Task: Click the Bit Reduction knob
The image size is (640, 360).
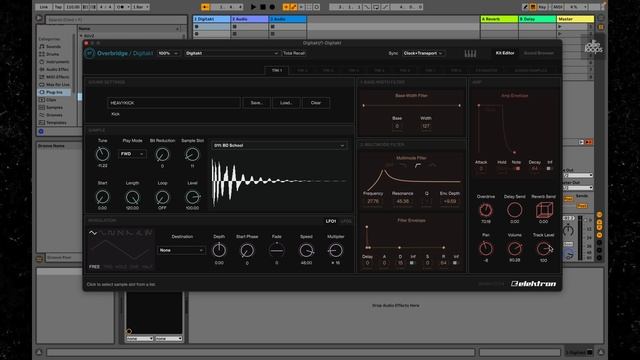Action: click(162, 154)
